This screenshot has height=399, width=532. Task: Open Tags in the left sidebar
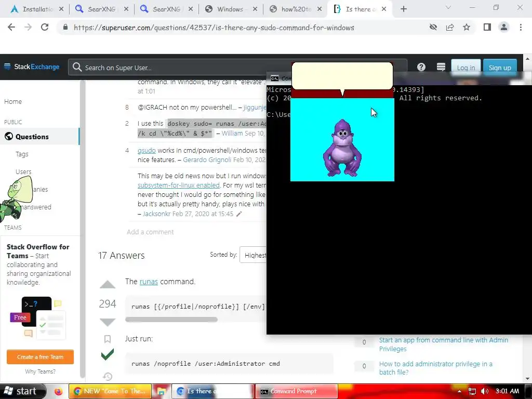pos(22,154)
